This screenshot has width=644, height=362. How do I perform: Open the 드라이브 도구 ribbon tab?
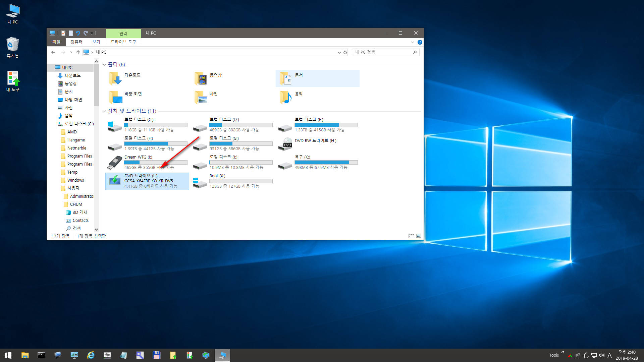(x=123, y=42)
